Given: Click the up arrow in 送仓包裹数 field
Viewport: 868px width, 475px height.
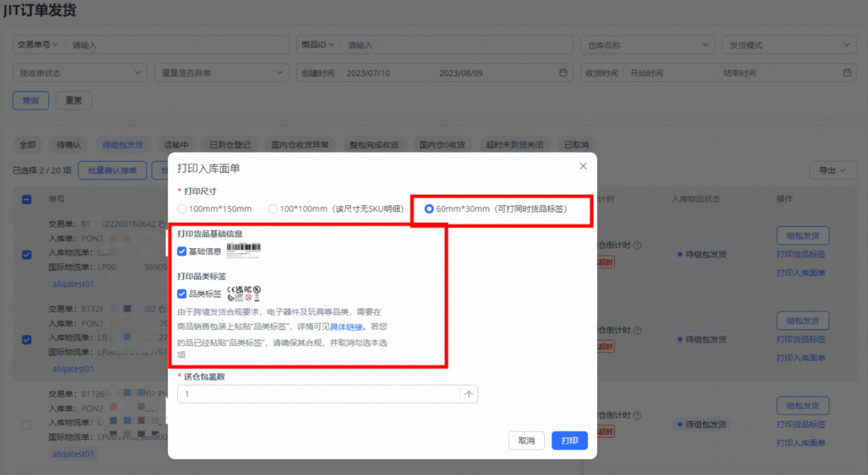Looking at the screenshot, I should 468,394.
